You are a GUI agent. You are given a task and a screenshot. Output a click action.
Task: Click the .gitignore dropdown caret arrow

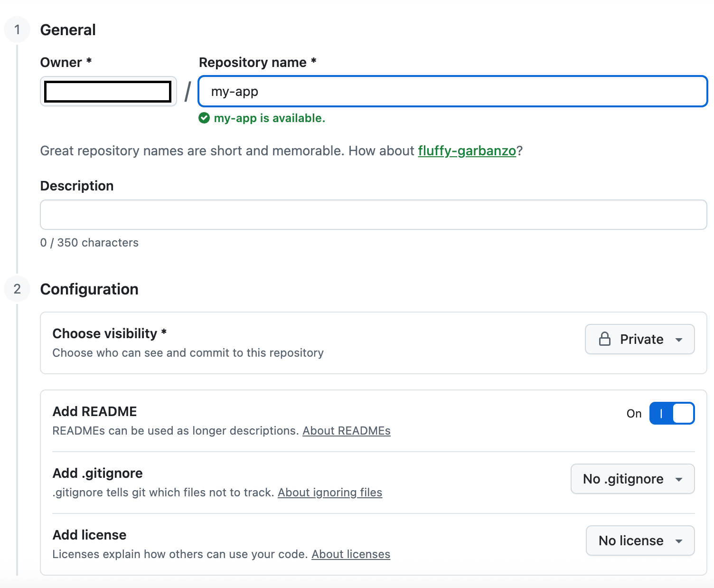point(679,479)
